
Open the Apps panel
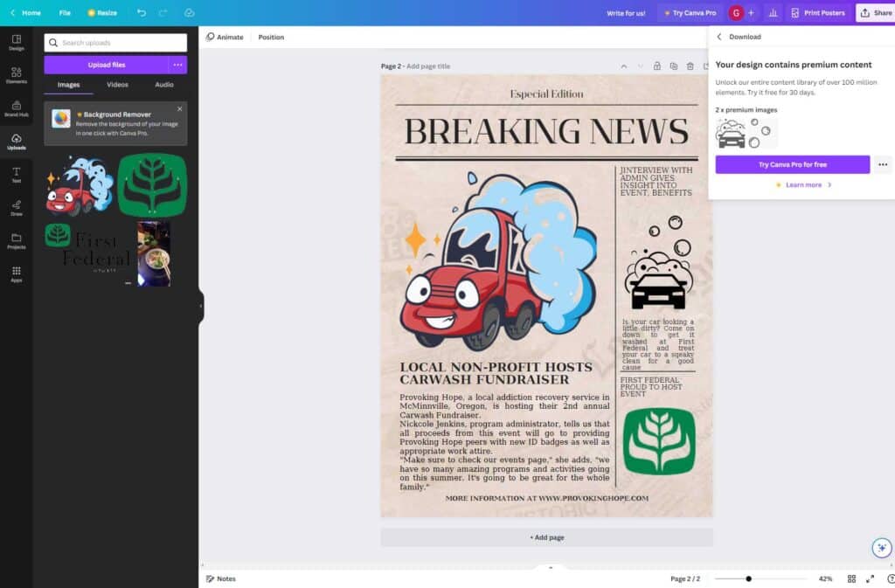tap(16, 273)
